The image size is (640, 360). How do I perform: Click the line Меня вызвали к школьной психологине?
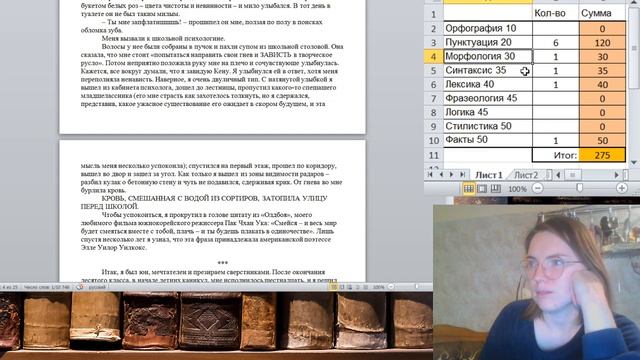point(163,38)
